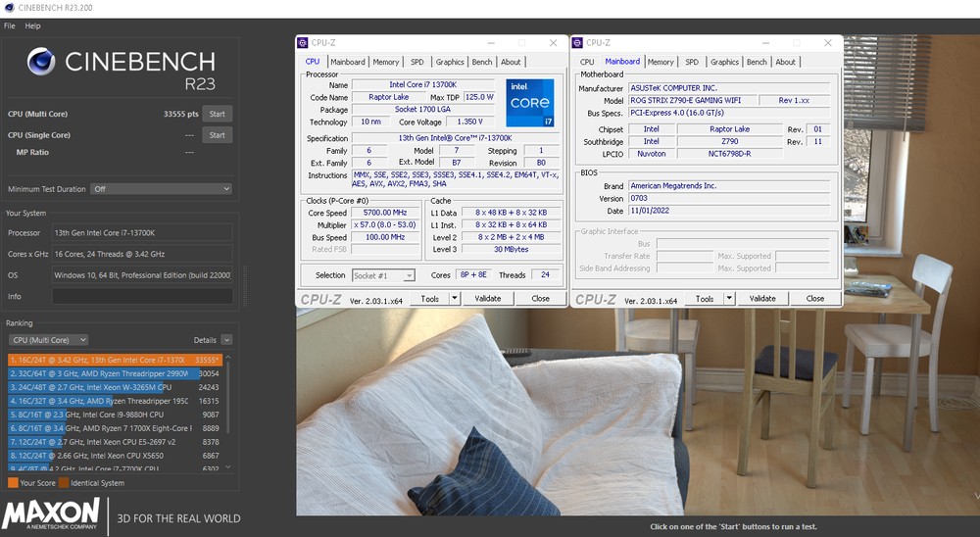Start the CPU Multi Core test
This screenshot has height=537, width=980.
coord(217,114)
